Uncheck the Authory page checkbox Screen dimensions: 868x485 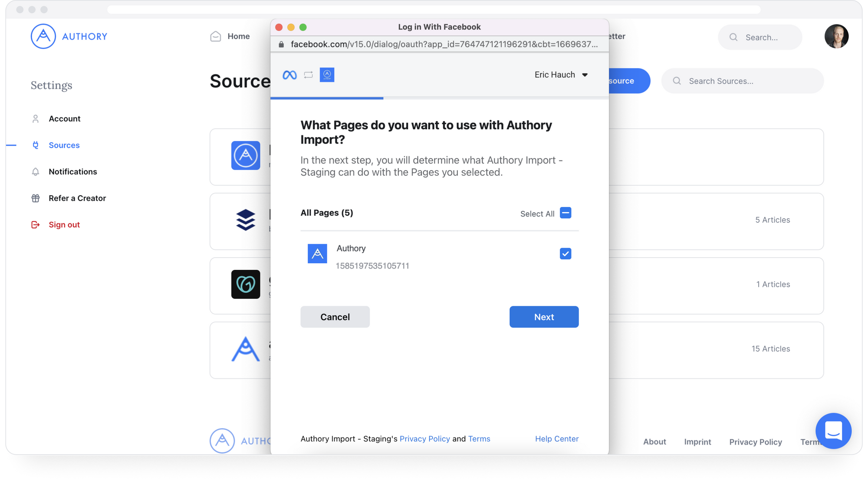[x=566, y=254]
